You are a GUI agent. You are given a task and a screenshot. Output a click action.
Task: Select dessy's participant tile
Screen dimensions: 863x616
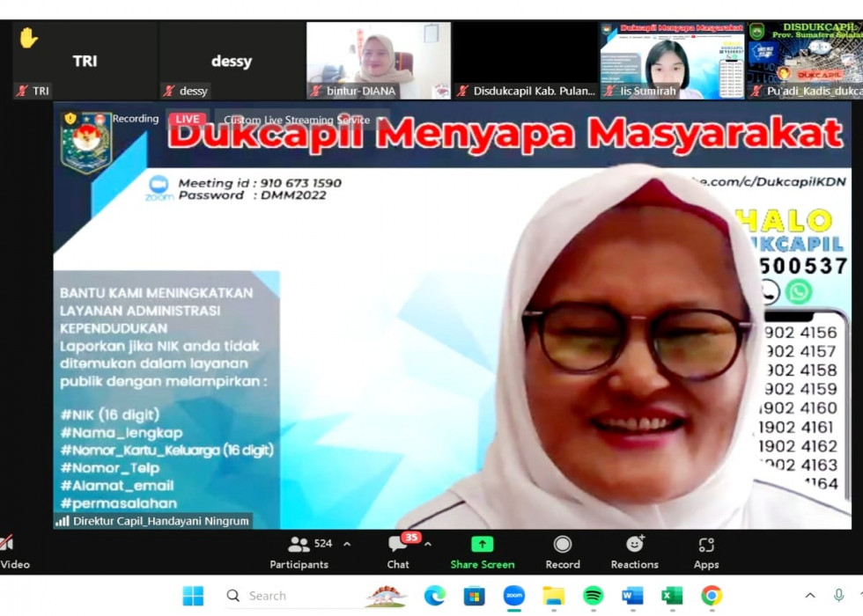(x=231, y=61)
